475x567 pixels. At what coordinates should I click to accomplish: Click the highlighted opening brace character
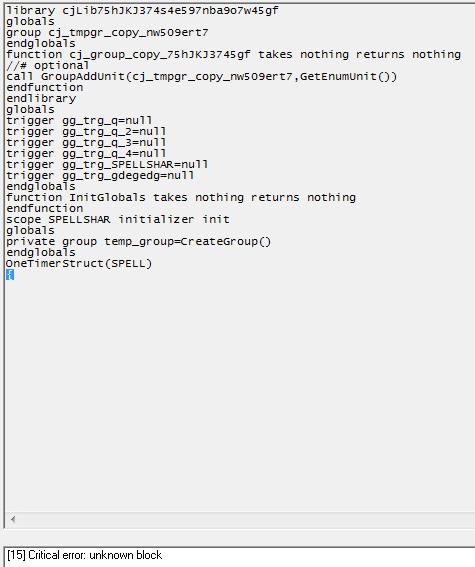[10, 275]
